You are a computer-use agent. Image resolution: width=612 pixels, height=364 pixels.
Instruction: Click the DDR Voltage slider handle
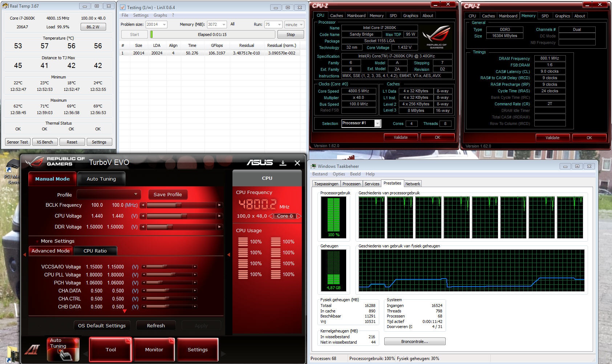coord(169,227)
